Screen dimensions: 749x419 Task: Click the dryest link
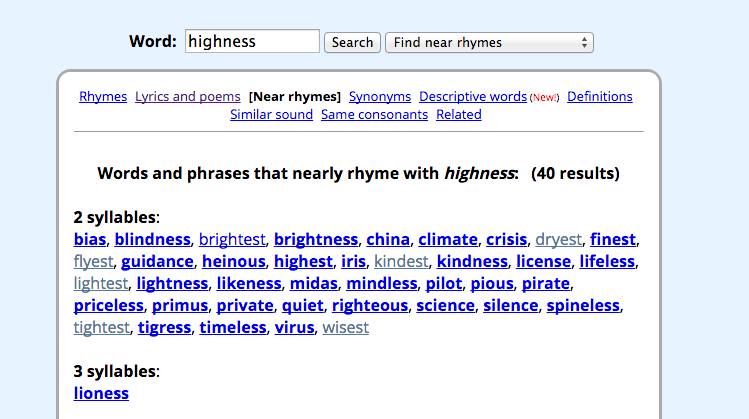[558, 239]
